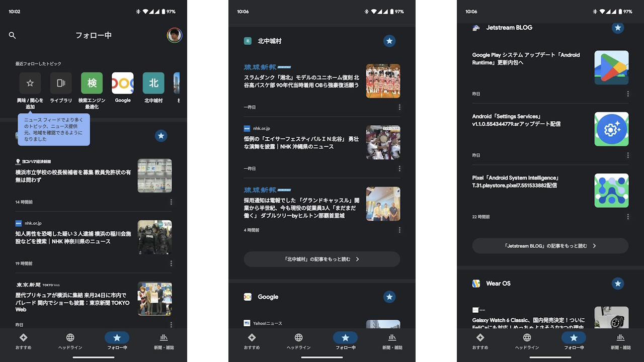Open options for the ヨコハマ経済新聞 article
The height and width of the screenshot is (362, 644).
point(171,202)
